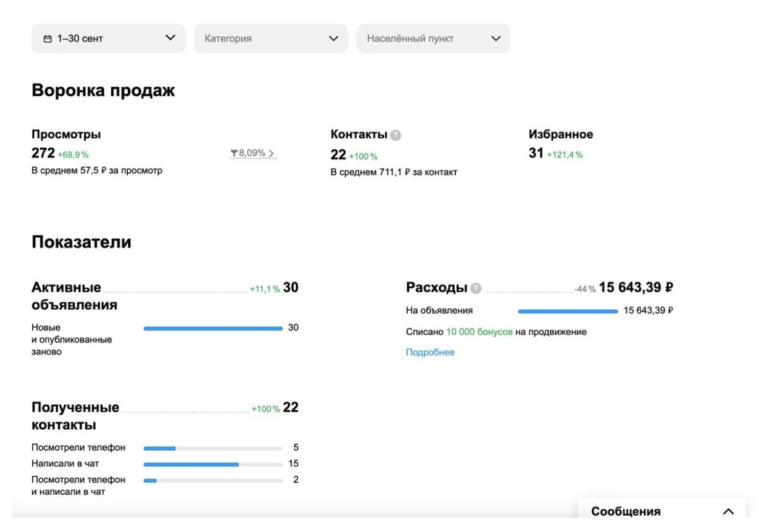Click the funnel icon beside 8,09%
Screen dimensions: 771x532
234,154
